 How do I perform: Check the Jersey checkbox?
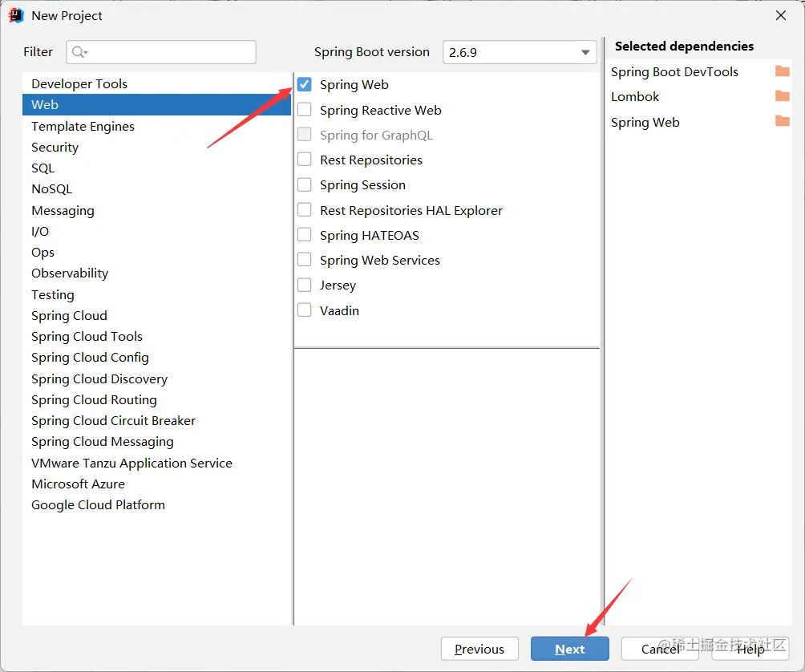[x=305, y=285]
